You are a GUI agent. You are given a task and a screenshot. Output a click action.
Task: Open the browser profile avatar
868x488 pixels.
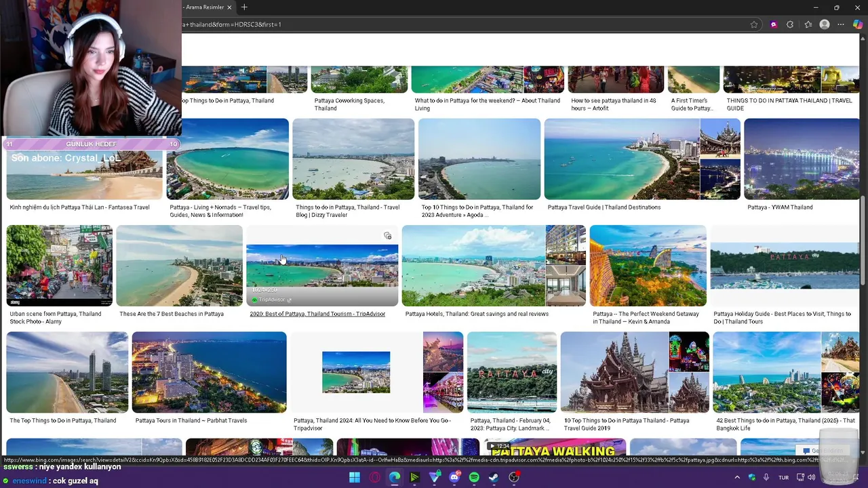[x=825, y=24]
